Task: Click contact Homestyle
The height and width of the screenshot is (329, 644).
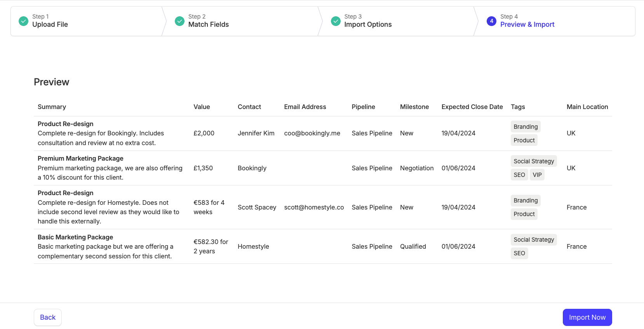Action: pyautogui.click(x=253, y=246)
